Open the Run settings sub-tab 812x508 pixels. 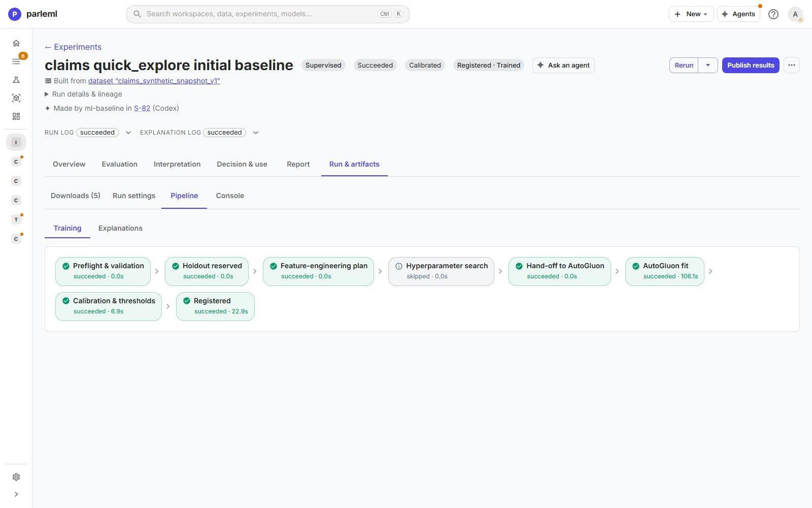[134, 196]
